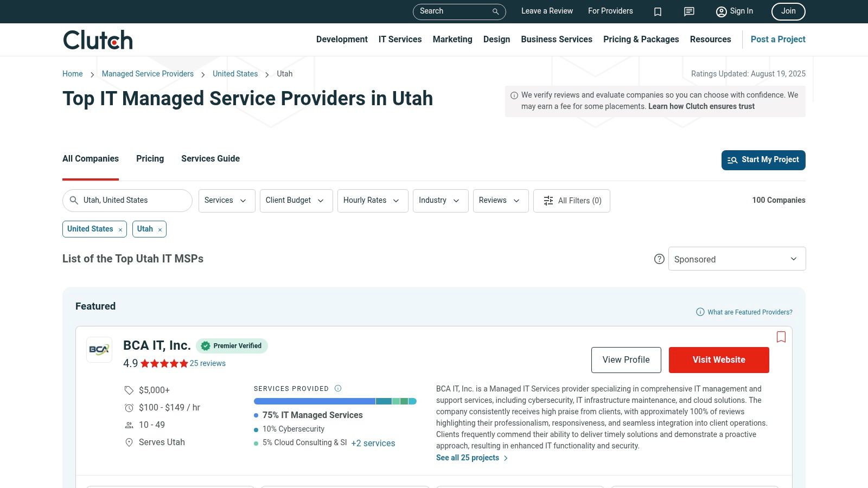Click the Start My Project button
The width and height of the screenshot is (868, 488).
[763, 160]
